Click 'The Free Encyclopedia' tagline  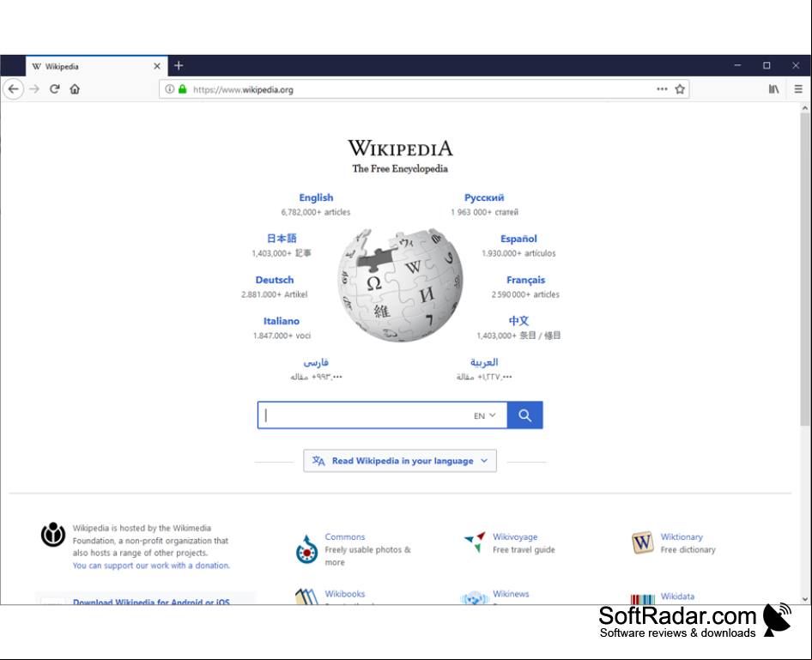point(400,169)
